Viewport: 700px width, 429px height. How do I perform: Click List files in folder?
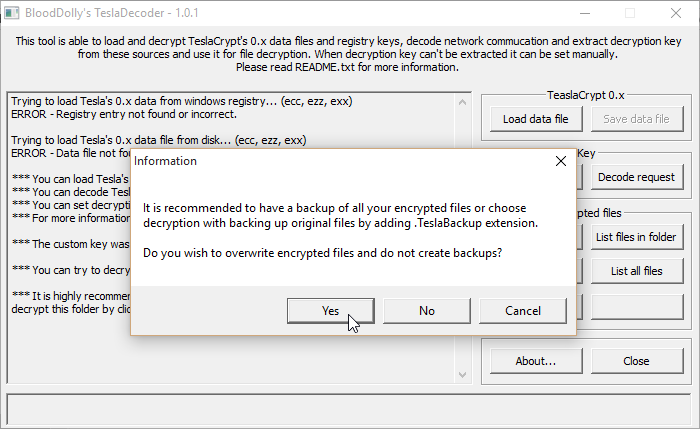point(636,237)
